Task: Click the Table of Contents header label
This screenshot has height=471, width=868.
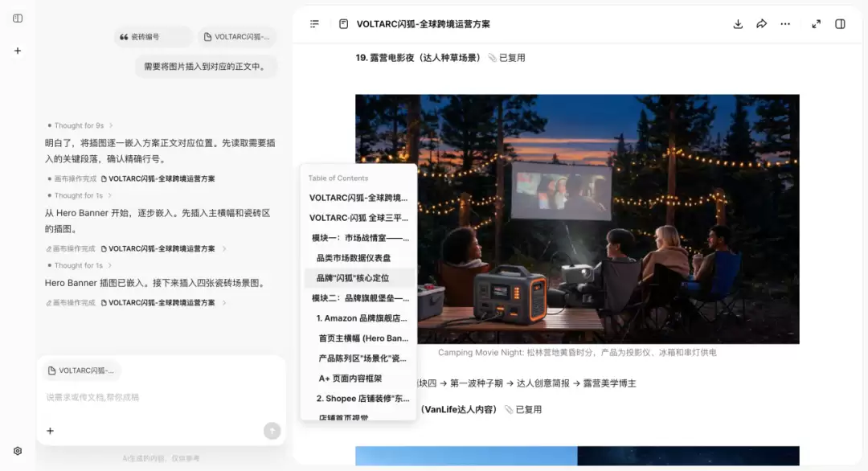Action: point(338,178)
